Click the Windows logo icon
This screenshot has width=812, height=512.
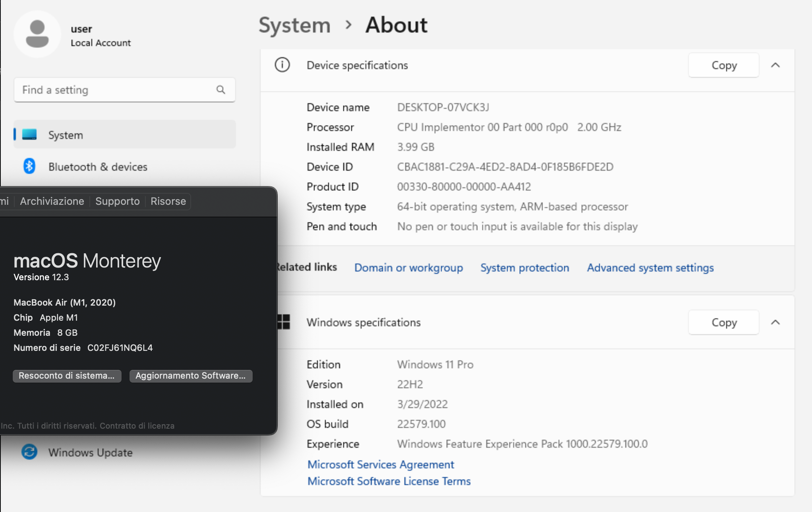[284, 322]
